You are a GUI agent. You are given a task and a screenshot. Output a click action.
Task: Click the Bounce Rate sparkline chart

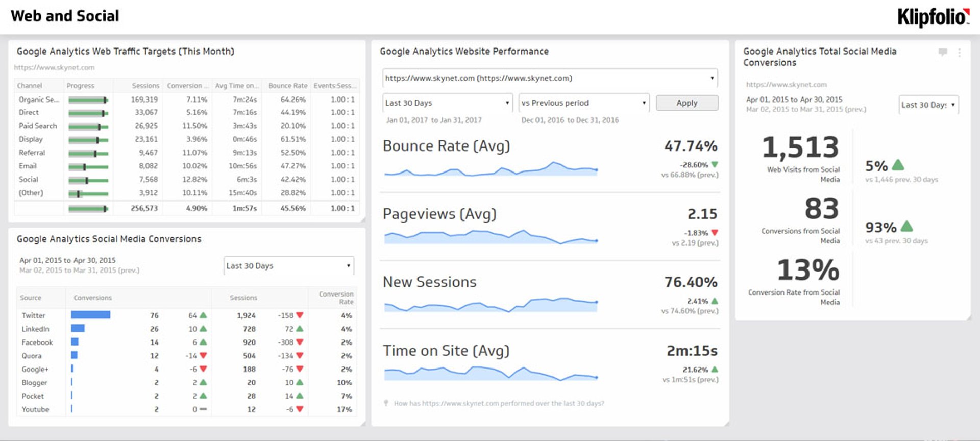[x=491, y=170]
